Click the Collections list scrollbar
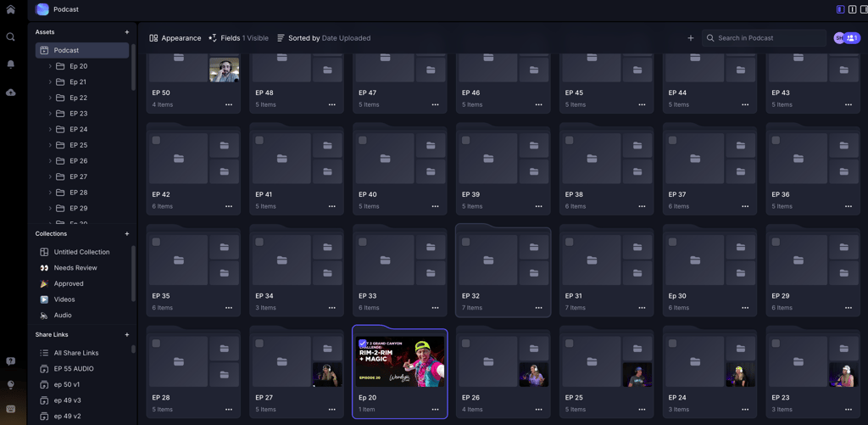This screenshot has height=425, width=868. tap(133, 274)
